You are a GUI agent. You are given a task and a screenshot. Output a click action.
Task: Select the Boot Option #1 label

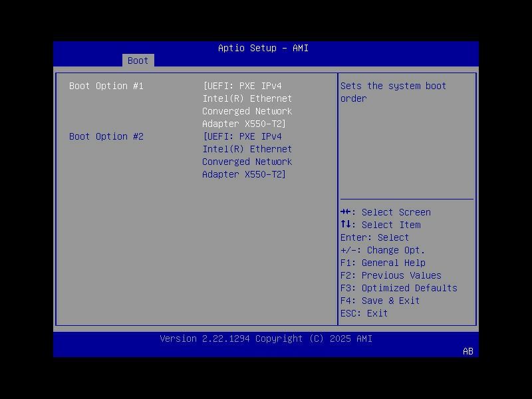pos(106,86)
